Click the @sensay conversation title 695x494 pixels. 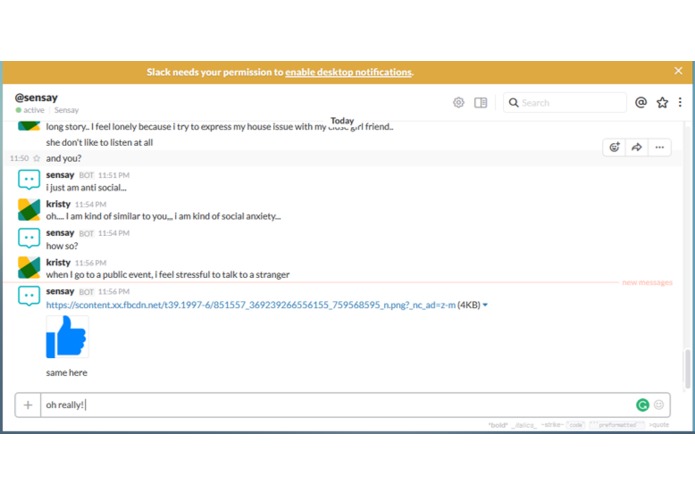pos(36,97)
